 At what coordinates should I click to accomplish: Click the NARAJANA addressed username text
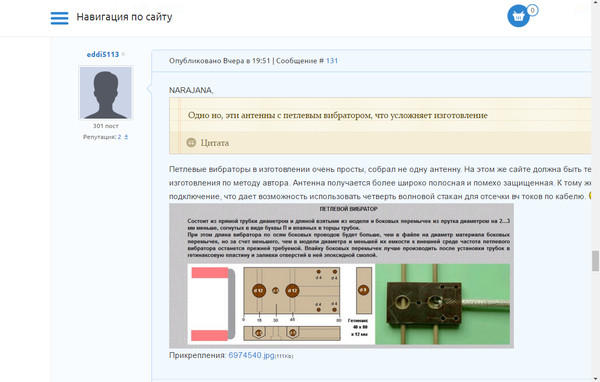point(190,90)
